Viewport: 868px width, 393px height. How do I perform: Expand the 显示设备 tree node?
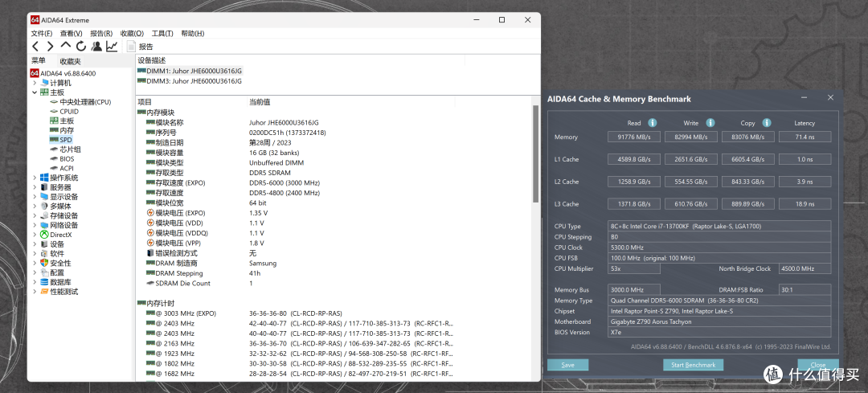35,196
